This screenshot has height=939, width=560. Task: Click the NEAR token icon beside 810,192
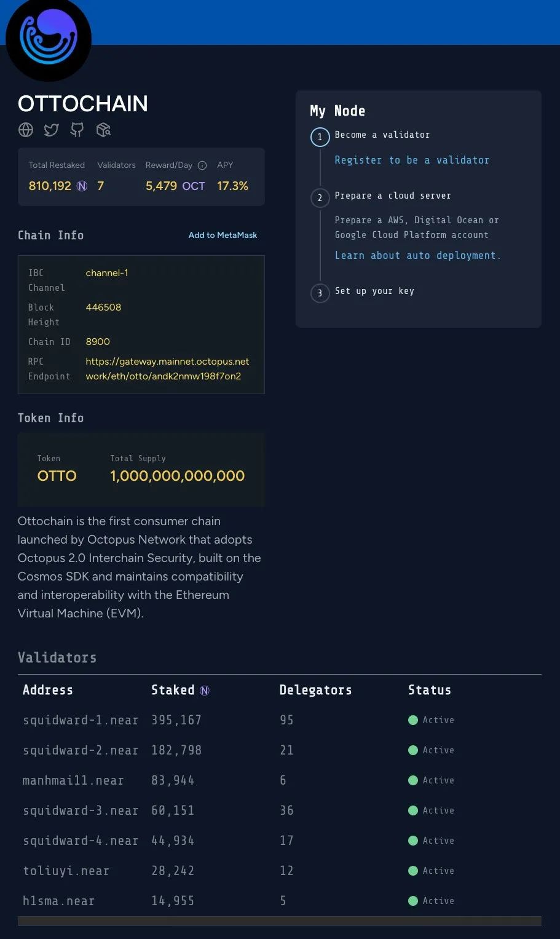[x=82, y=186]
